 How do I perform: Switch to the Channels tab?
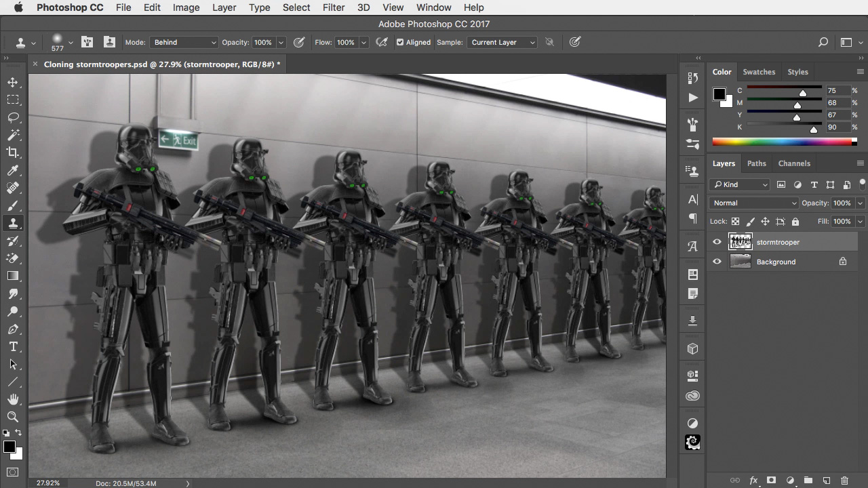click(x=793, y=163)
